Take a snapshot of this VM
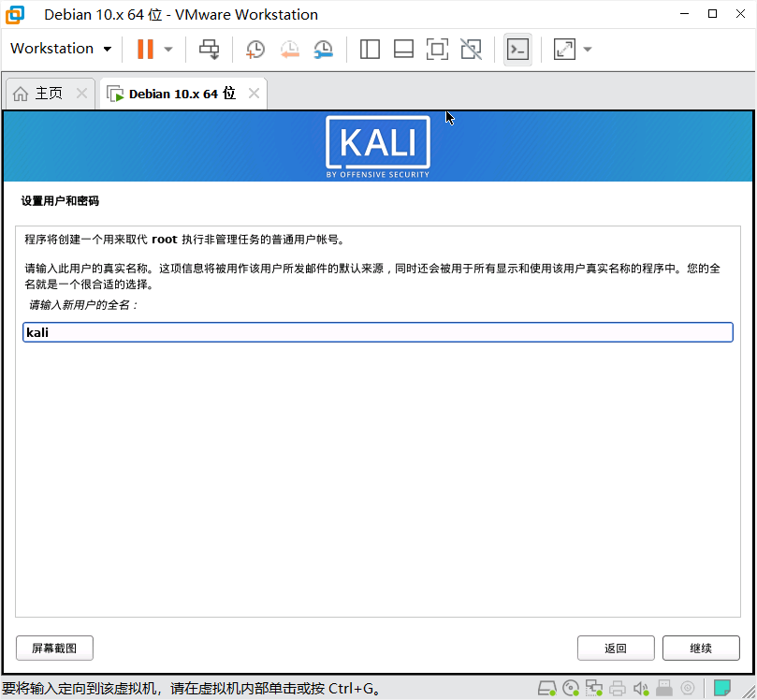This screenshot has height=700, width=757. [x=255, y=49]
